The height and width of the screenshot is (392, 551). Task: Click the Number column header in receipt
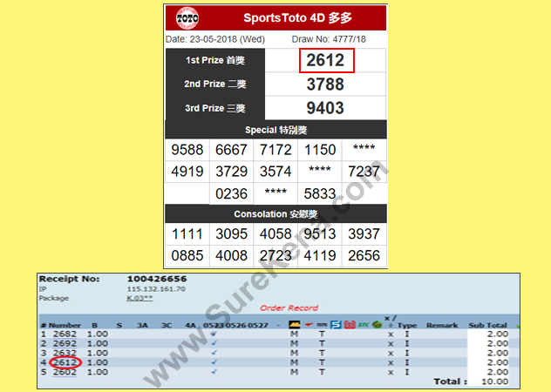pos(65,325)
